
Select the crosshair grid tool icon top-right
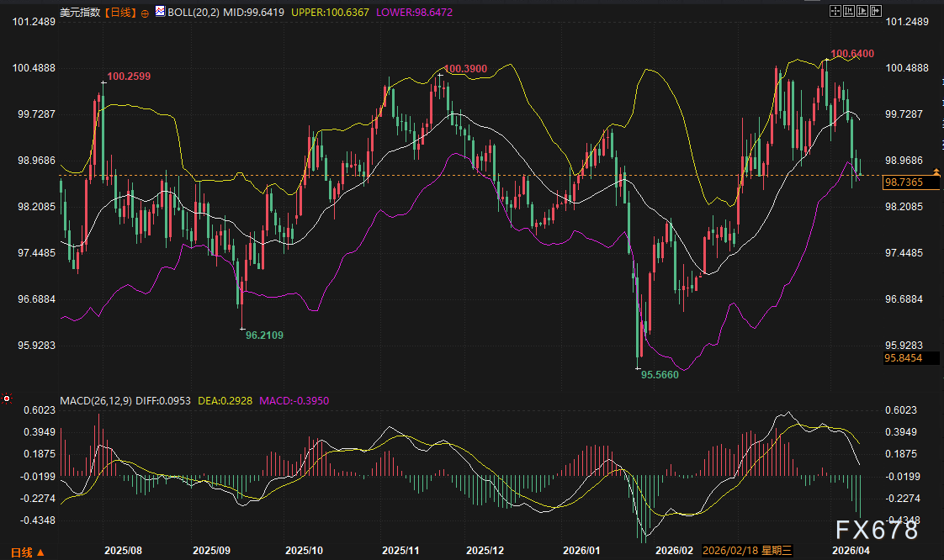pos(835,10)
